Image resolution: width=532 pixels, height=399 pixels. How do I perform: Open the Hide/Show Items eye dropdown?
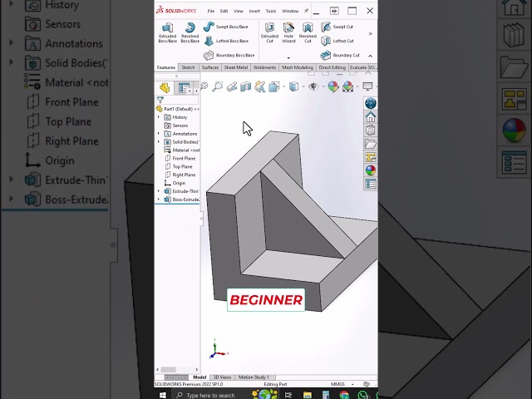313,86
